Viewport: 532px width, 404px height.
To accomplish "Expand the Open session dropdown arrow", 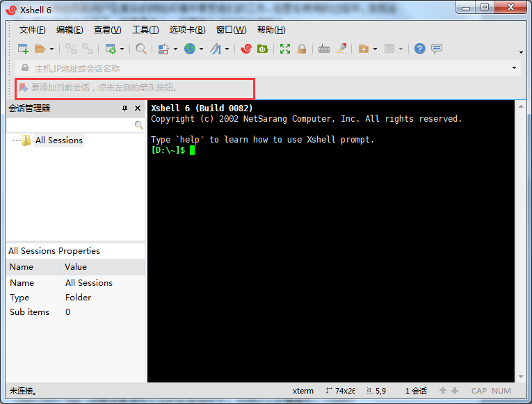I will point(51,49).
